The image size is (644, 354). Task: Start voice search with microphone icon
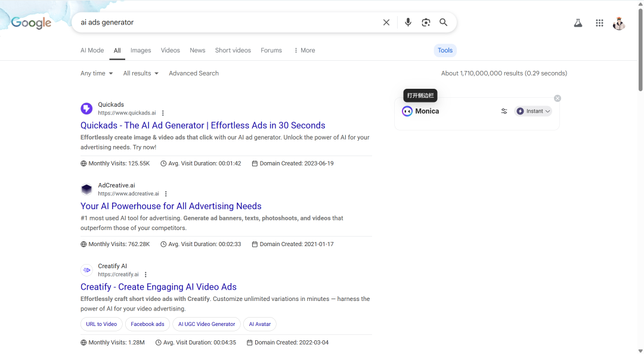[408, 22]
